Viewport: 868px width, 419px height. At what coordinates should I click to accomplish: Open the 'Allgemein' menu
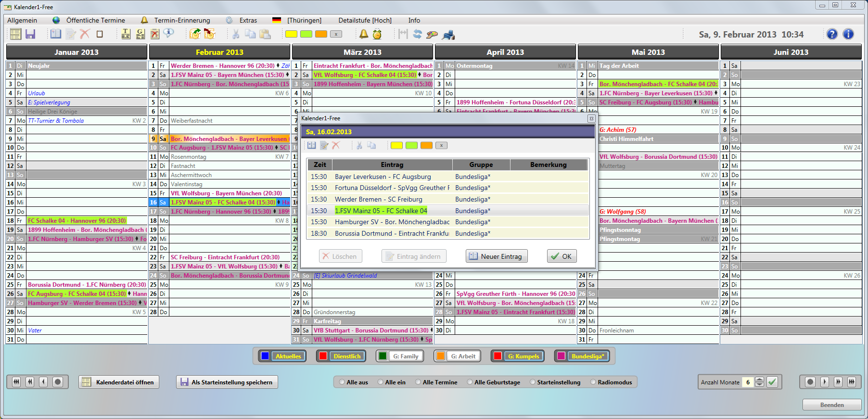coord(22,20)
